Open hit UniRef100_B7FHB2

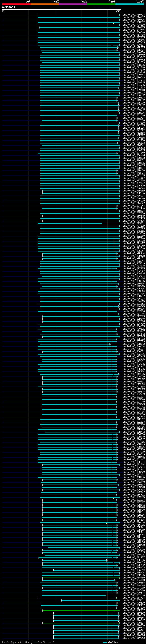(x=134, y=419)
